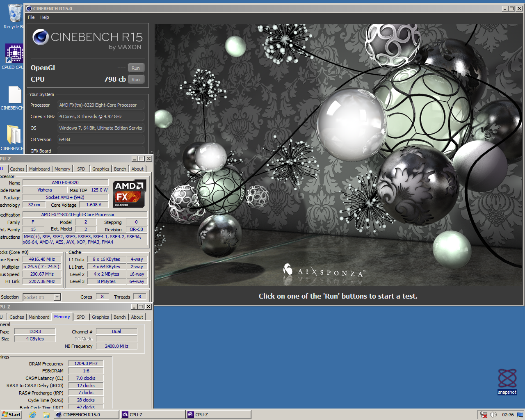The height and width of the screenshot is (420, 525).
Task: Click the network status tray icon
Action: 484,415
